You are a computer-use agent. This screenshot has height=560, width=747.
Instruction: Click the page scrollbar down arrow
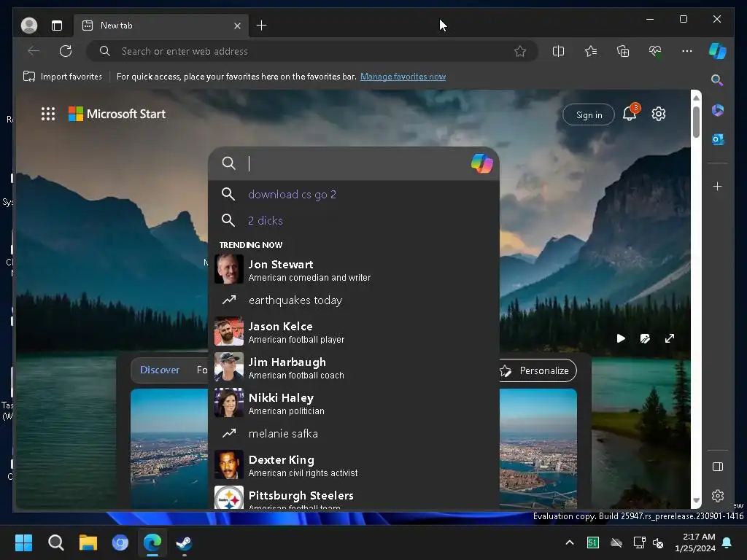point(696,501)
